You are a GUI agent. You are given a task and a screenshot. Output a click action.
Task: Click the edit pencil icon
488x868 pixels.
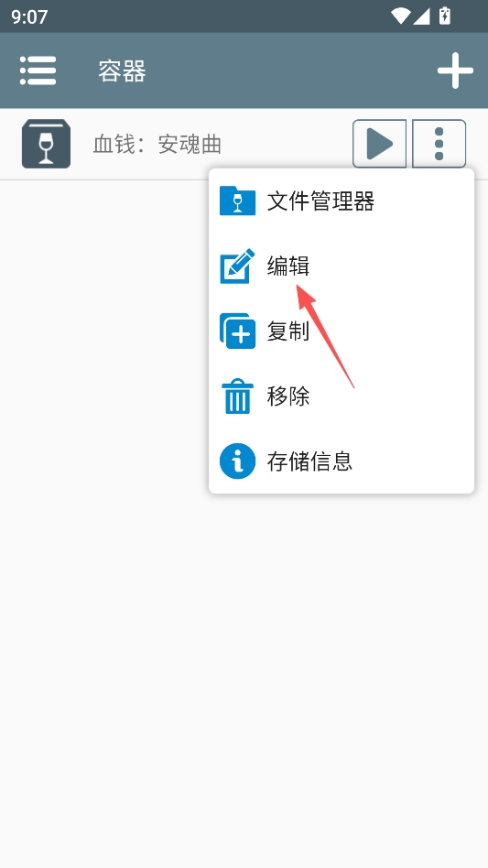point(237,266)
